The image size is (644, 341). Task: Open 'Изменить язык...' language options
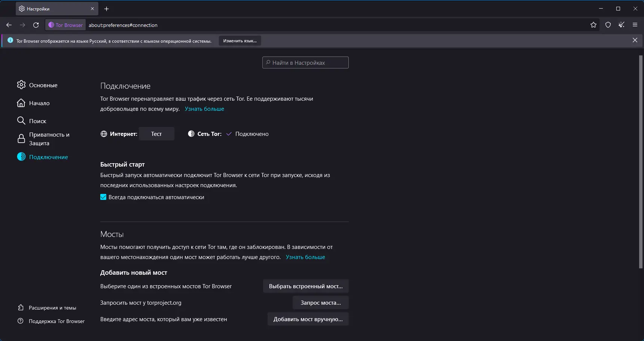240,41
